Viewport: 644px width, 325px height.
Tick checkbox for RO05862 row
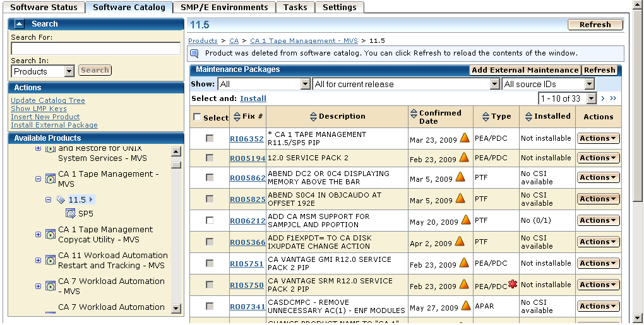coord(210,177)
